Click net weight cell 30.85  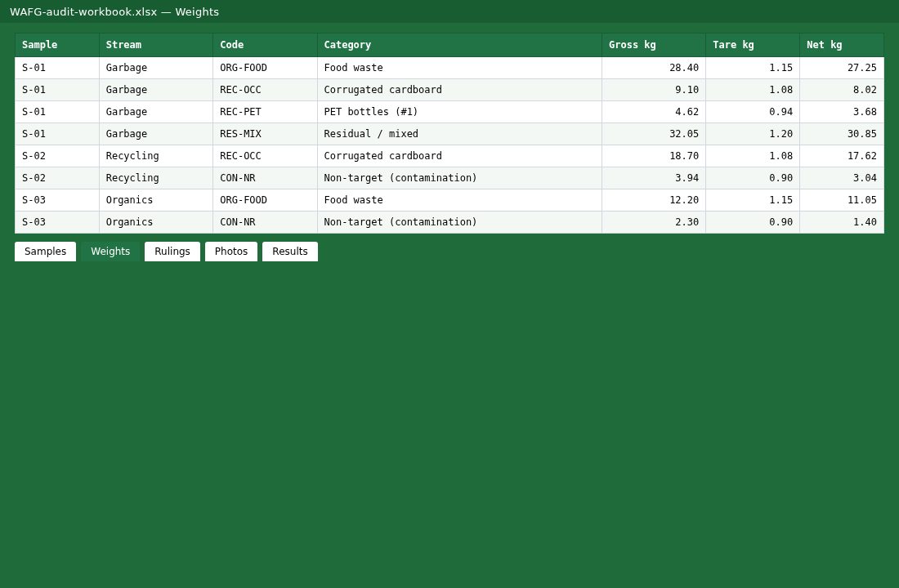[842, 134]
